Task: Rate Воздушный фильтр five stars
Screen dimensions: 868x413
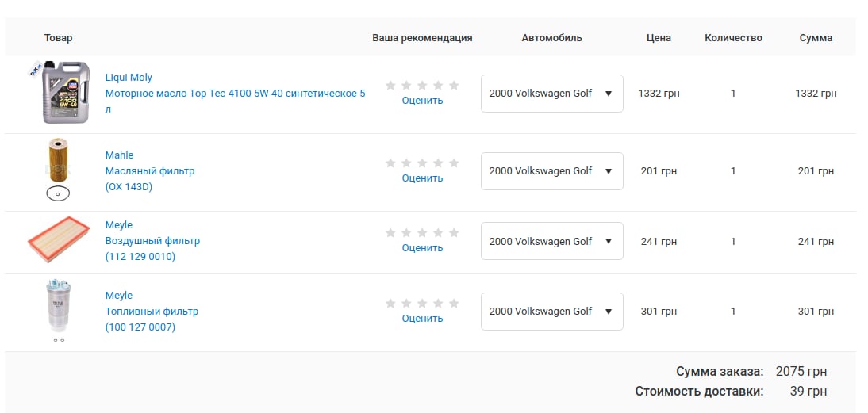Action: (x=454, y=233)
